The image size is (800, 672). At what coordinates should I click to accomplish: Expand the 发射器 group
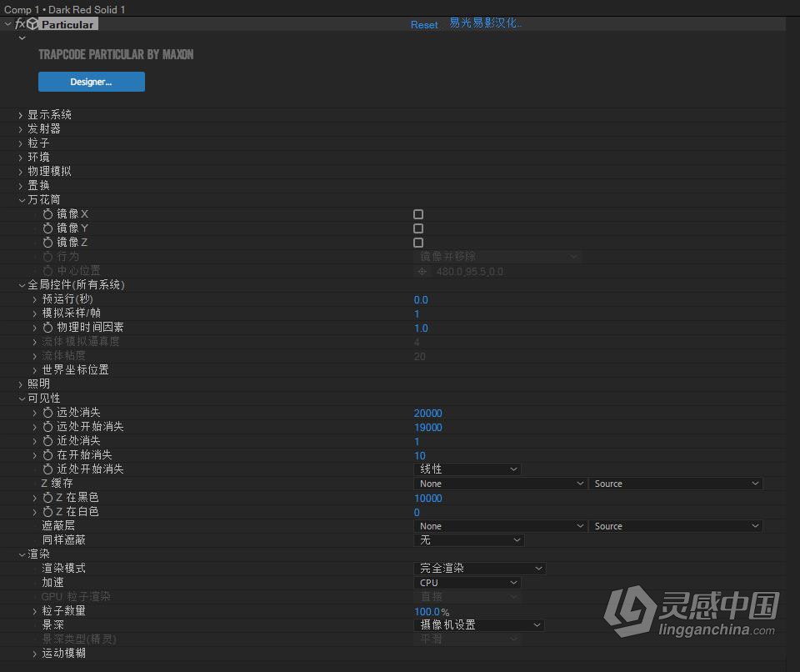pyautogui.click(x=21, y=130)
